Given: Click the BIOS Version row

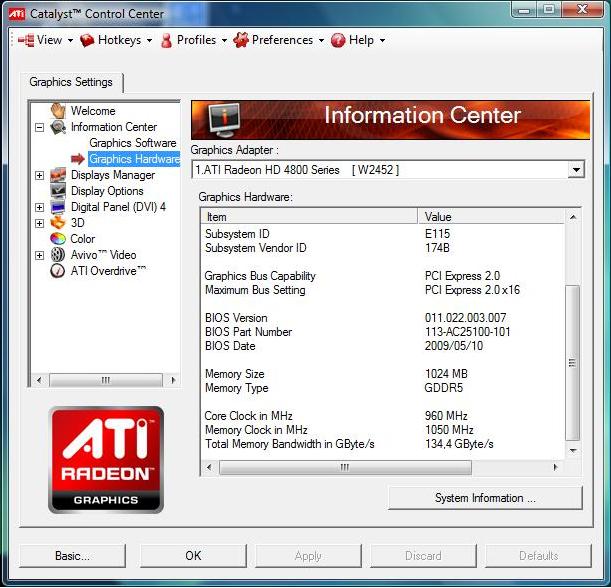Looking at the screenshot, I should (x=383, y=318).
